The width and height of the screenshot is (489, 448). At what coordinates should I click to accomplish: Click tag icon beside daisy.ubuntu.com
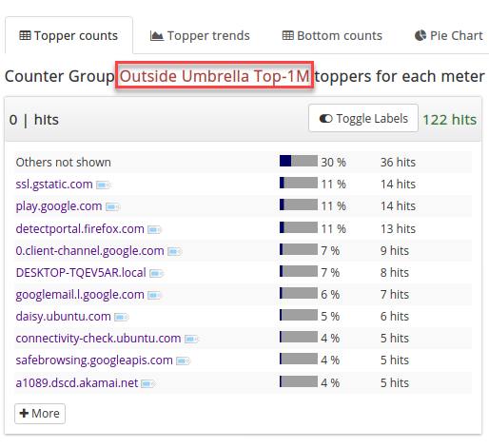(122, 317)
